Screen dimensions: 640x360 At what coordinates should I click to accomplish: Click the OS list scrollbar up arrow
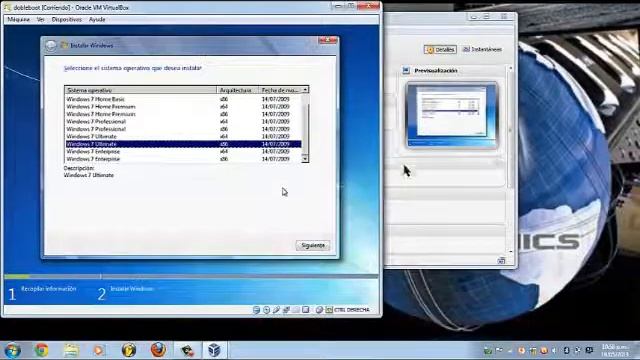point(305,90)
